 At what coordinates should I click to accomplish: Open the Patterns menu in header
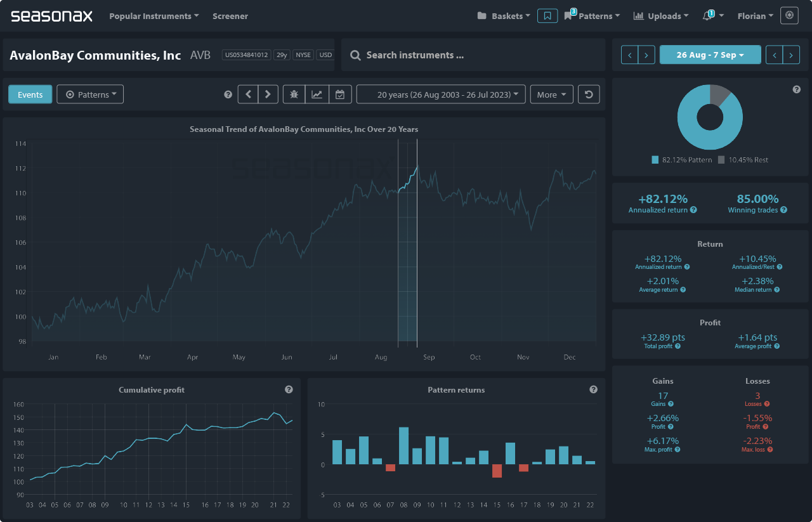592,16
